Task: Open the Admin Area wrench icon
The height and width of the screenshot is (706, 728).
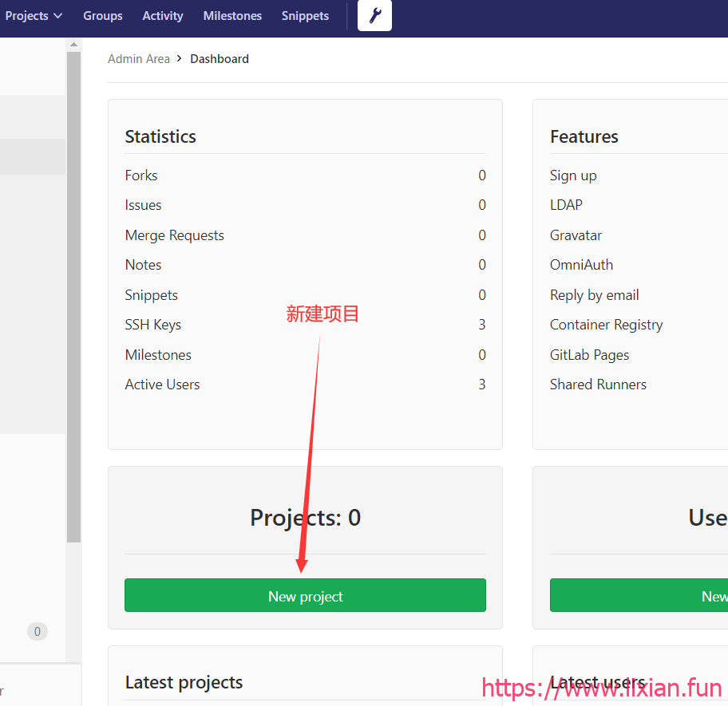Action: [374, 16]
